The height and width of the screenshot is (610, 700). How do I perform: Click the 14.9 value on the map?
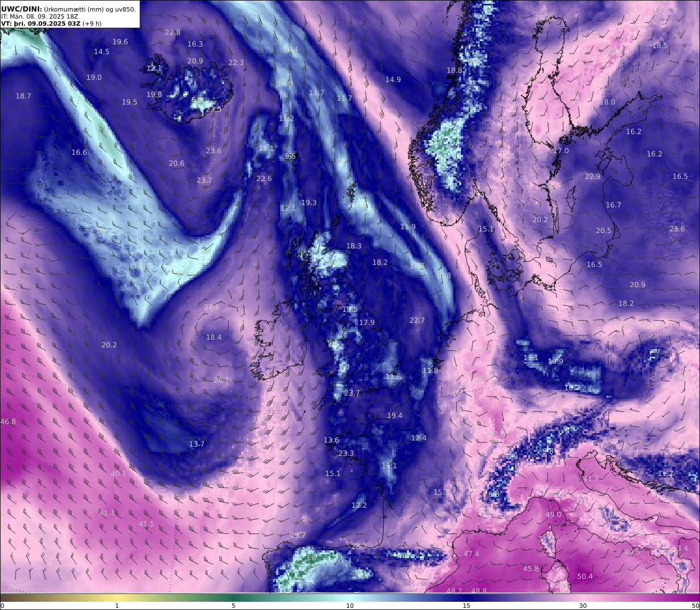click(393, 79)
